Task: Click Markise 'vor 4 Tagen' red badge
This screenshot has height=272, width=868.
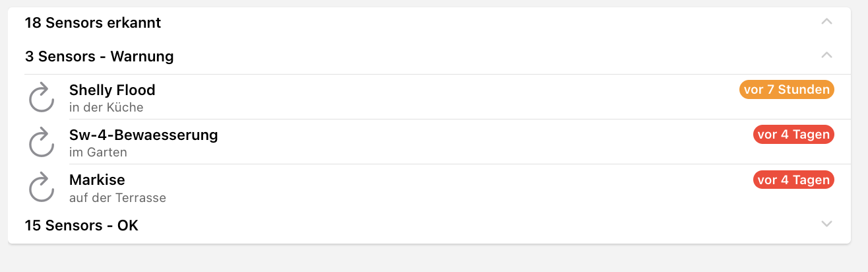Action: (793, 180)
